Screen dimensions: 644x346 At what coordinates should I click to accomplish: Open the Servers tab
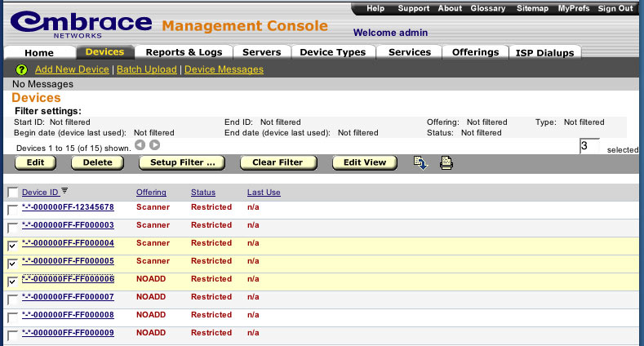point(262,52)
